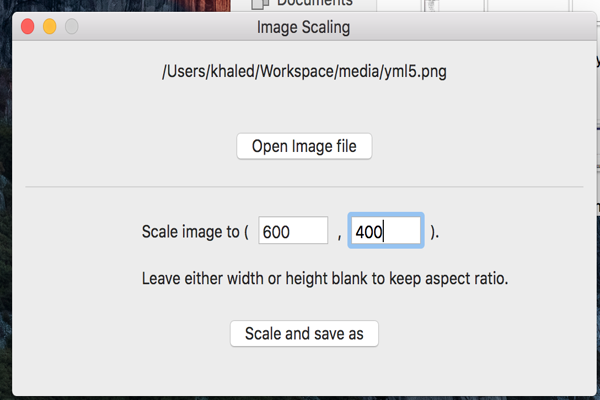Viewport: 600px width, 400px height.
Task: Click the Open Image file button
Action: [x=304, y=146]
